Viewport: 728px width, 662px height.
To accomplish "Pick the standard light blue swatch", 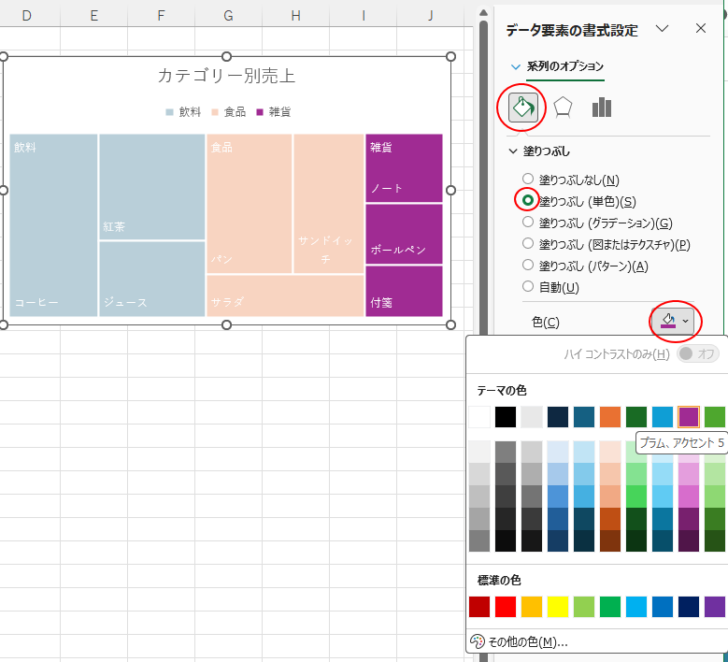I will tap(636, 607).
